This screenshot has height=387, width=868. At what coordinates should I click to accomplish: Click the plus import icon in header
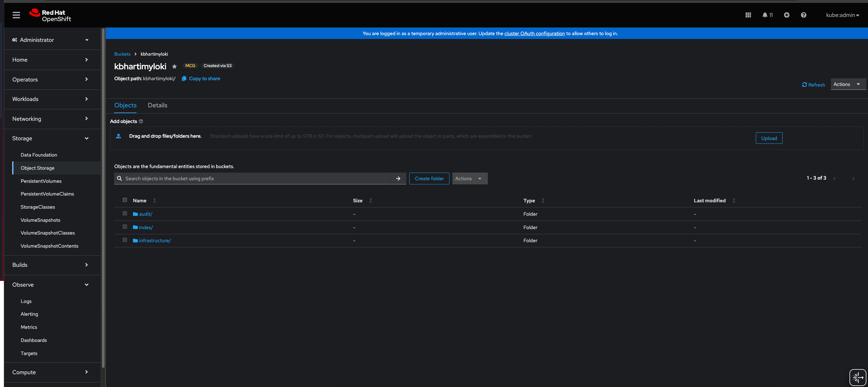[786, 15]
